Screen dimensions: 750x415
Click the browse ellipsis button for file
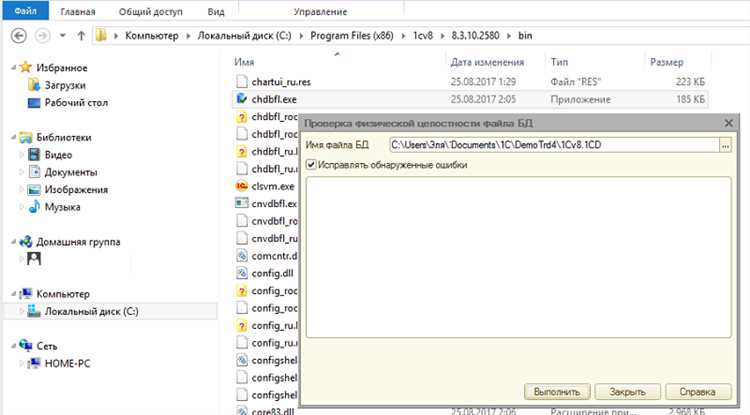(x=726, y=145)
